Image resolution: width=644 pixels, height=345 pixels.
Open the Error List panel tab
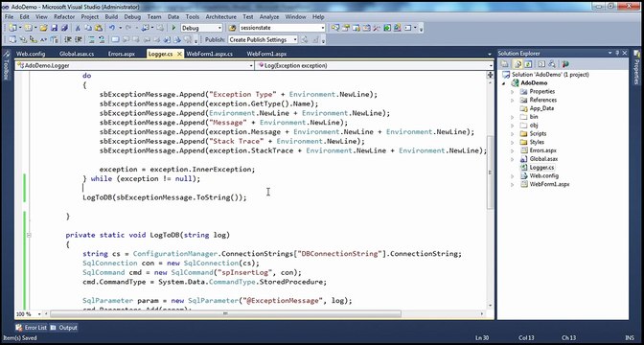[32, 328]
